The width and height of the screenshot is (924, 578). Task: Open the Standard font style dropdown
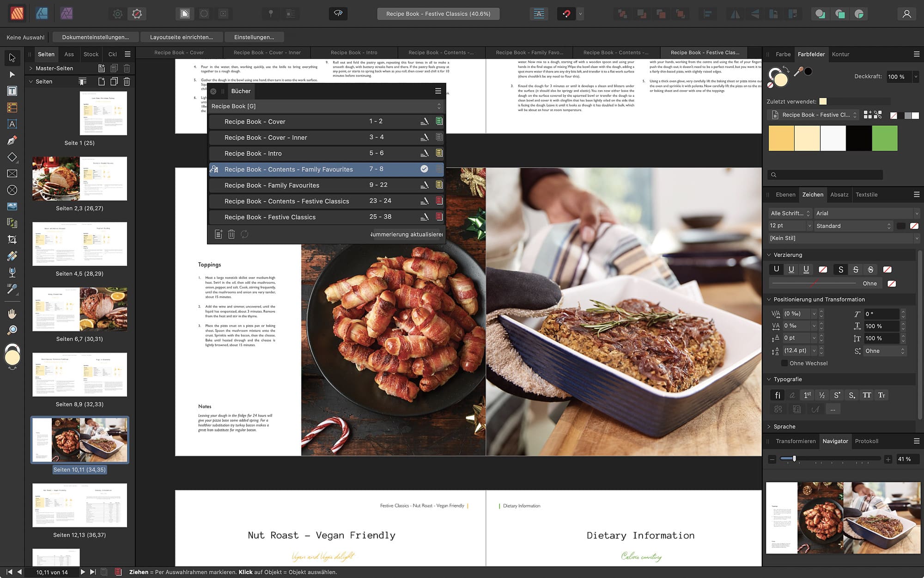[853, 226]
